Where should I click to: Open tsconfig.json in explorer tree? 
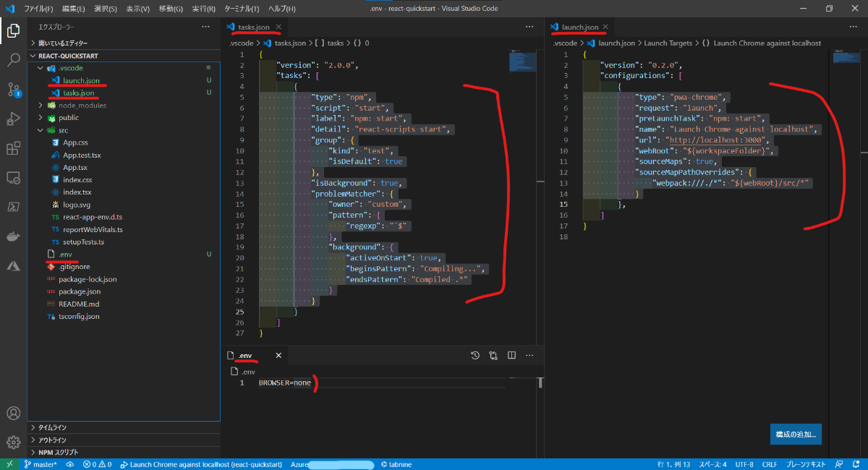pos(79,316)
